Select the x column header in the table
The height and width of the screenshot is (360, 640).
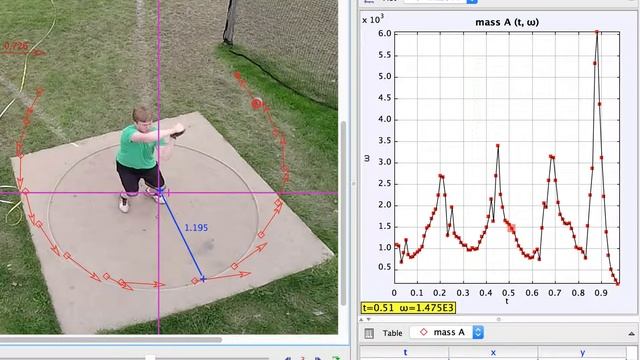(493, 353)
